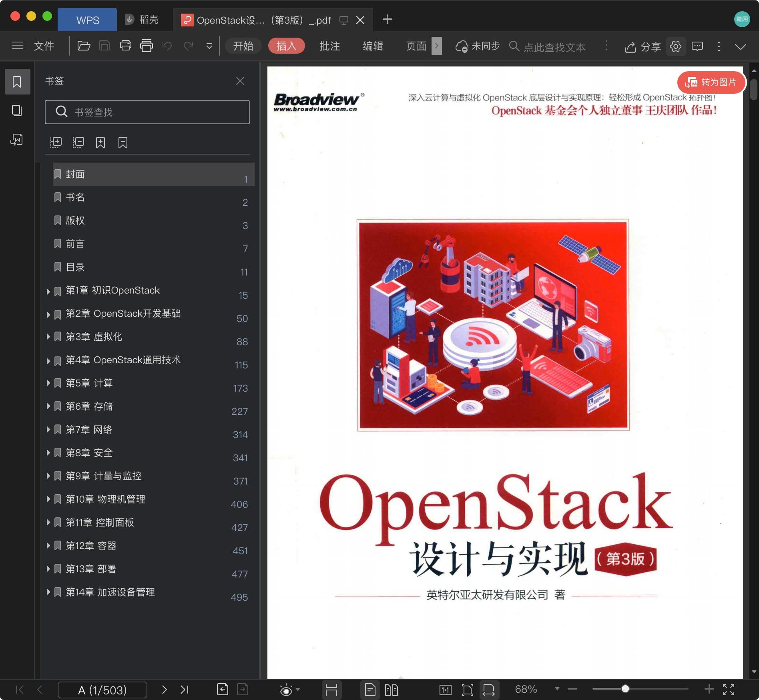The image size is (759, 700).
Task: Expand 第5章 计算 bookmark
Action: pos(48,383)
